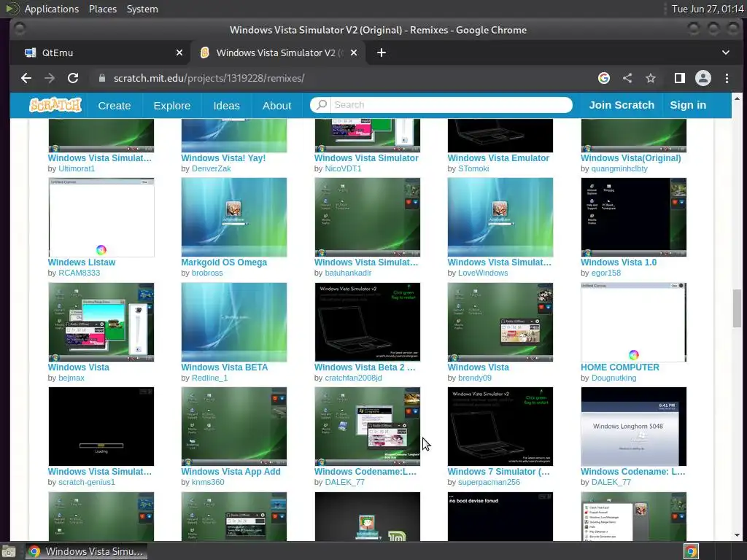
Task: Open the Explore page
Action: tap(172, 106)
